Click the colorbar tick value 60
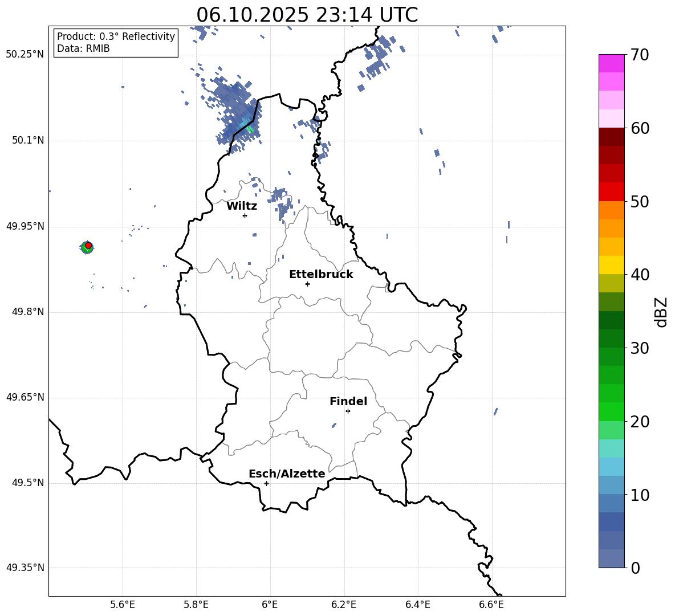The height and width of the screenshot is (616, 675). tap(640, 128)
